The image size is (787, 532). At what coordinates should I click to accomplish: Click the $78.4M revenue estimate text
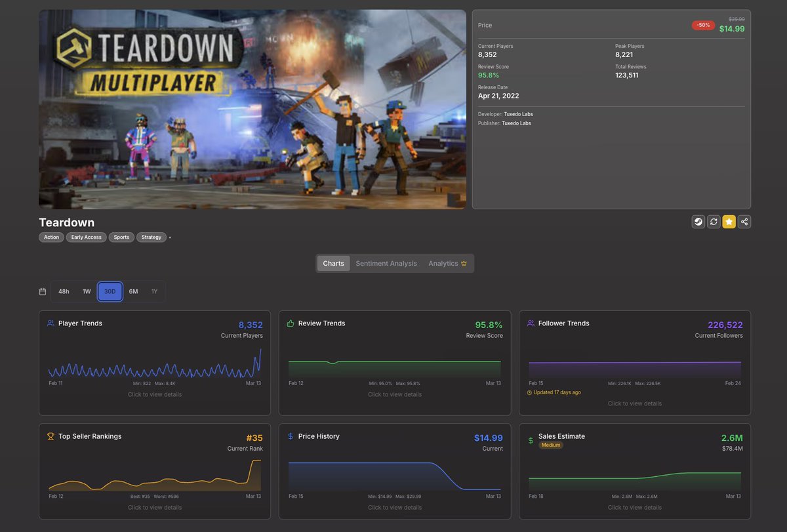pos(733,449)
